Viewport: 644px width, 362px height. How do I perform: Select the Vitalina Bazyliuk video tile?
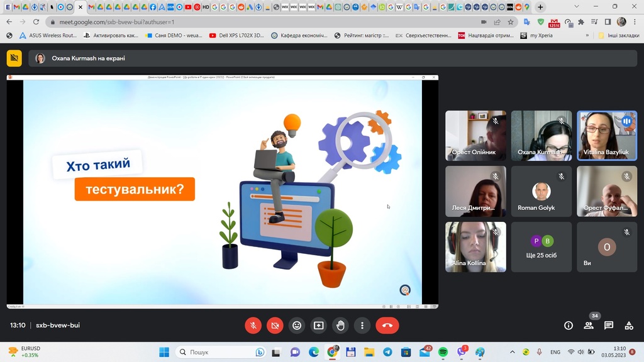pyautogui.click(x=607, y=135)
